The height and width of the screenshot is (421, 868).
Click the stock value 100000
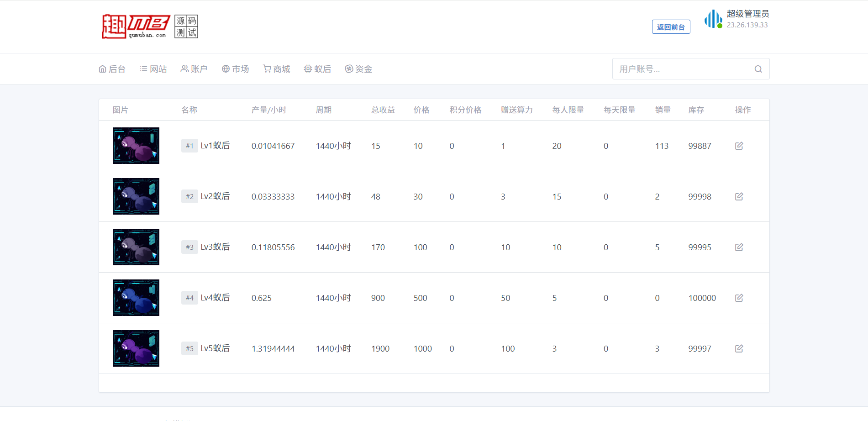coord(702,298)
